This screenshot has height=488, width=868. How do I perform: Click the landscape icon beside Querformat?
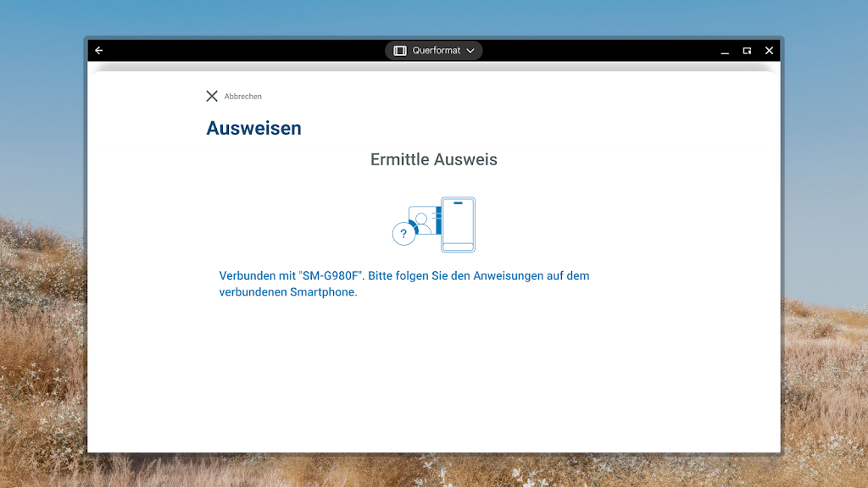[x=400, y=51]
